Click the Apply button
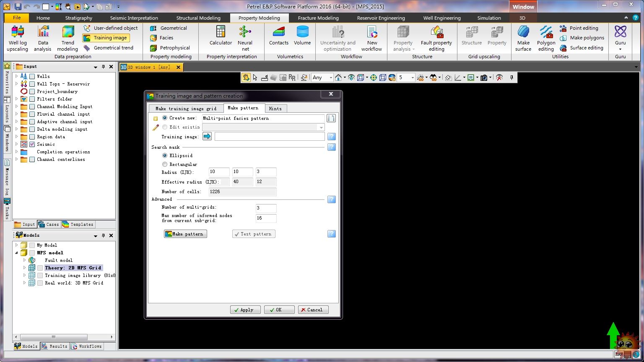 pyautogui.click(x=245, y=310)
